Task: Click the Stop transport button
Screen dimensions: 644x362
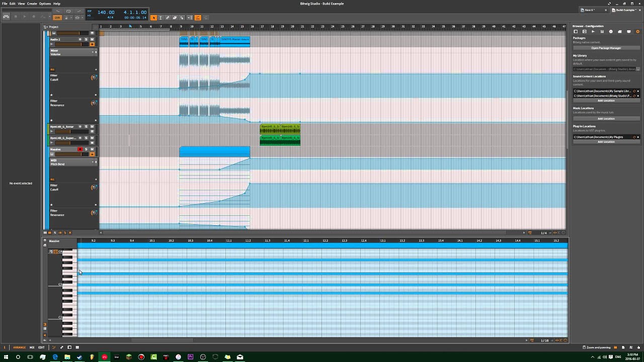Action: click(16, 17)
